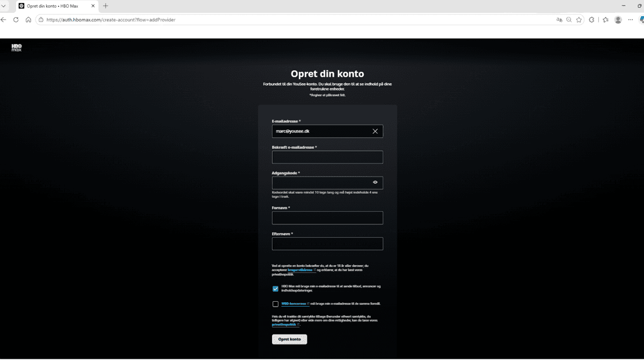The image size is (644, 364).
Task: Click the password requirements hint text
Action: [x=325, y=194]
